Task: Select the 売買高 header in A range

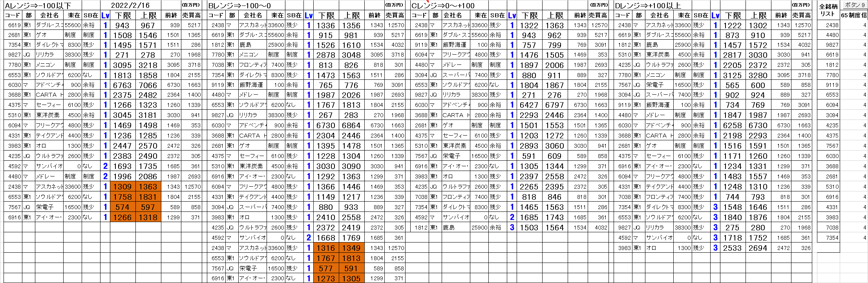Action: [x=191, y=15]
